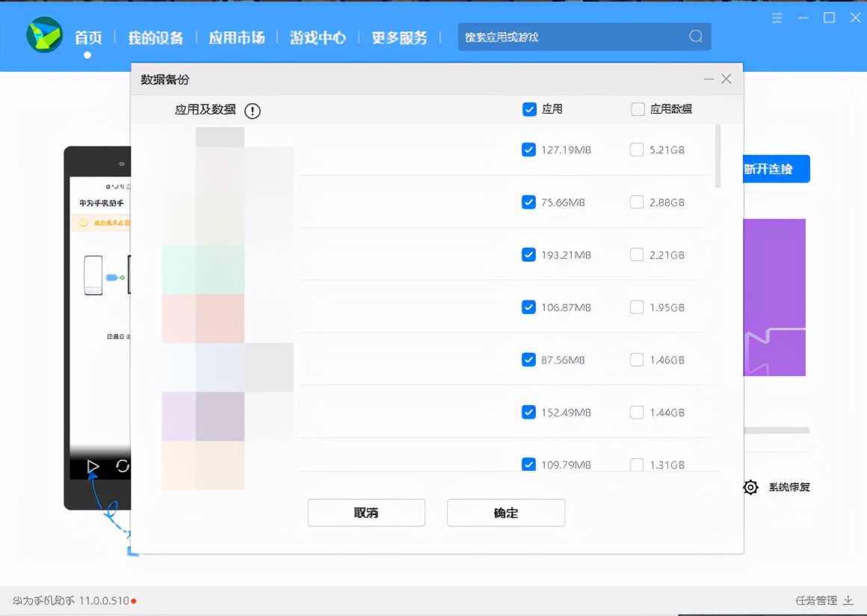Open the hamburger menu in title bar
The image size is (867, 616).
pyautogui.click(x=777, y=18)
